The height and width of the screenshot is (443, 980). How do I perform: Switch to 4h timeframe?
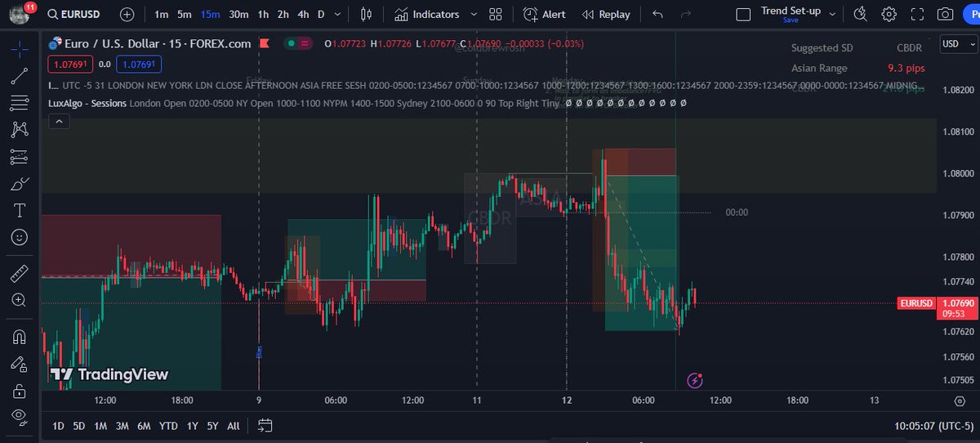[303, 14]
